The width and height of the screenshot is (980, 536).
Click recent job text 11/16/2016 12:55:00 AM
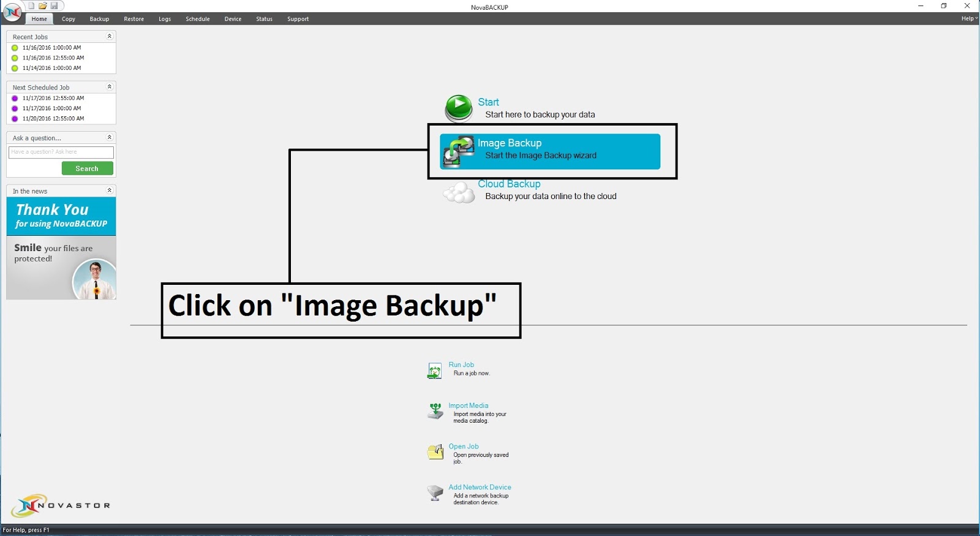coord(53,58)
